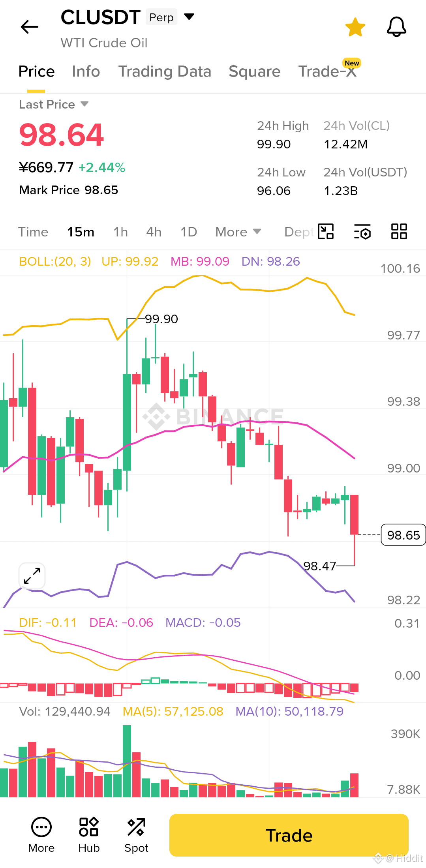Tap the 99.90 high marker on chart

[161, 319]
